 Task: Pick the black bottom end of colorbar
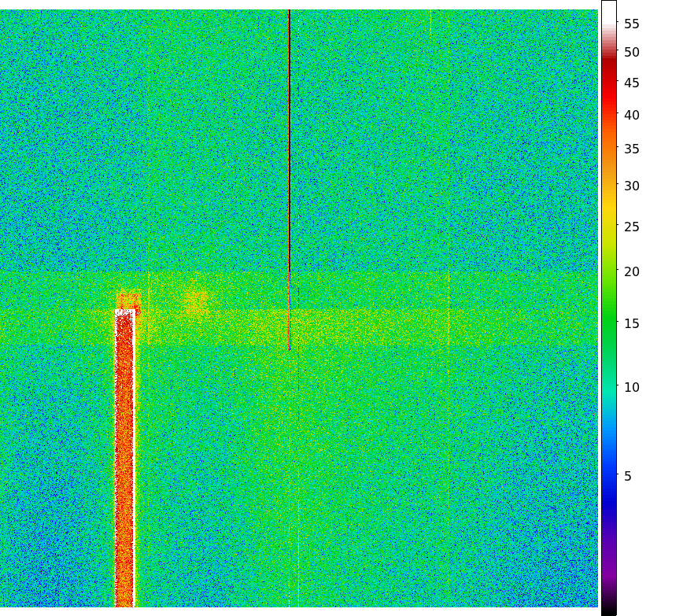[x=608, y=609]
